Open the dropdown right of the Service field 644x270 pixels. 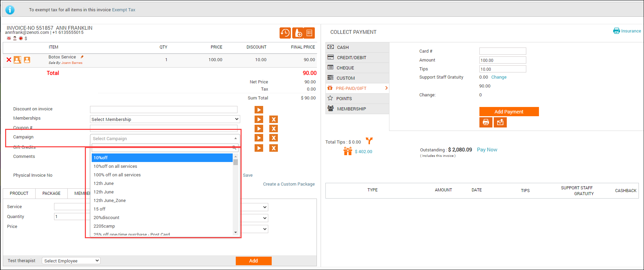255,207
